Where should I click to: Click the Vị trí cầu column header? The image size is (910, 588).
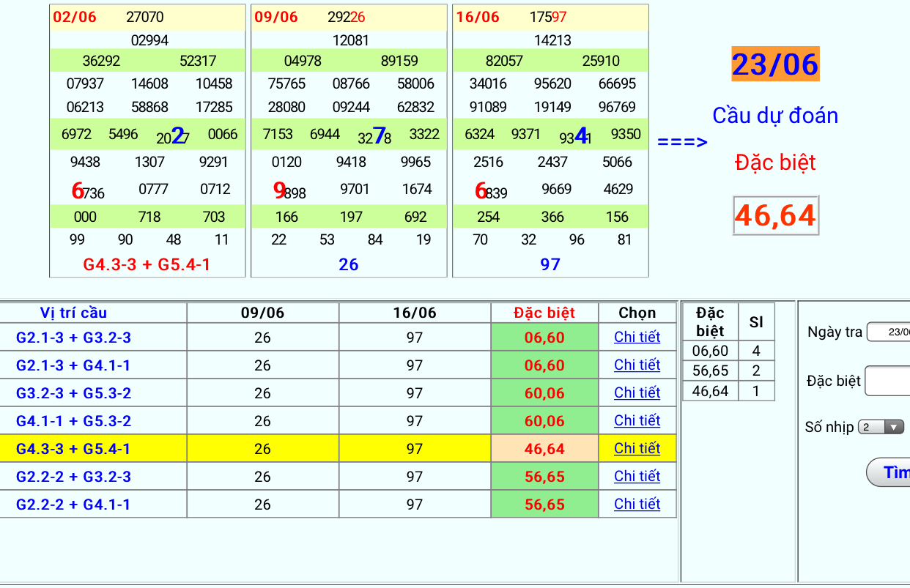click(x=73, y=313)
